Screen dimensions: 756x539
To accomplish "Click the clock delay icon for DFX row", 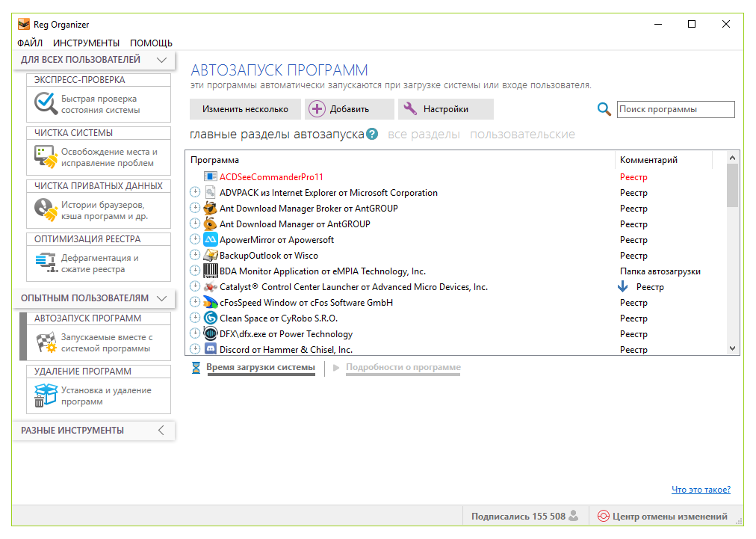I will tap(195, 333).
